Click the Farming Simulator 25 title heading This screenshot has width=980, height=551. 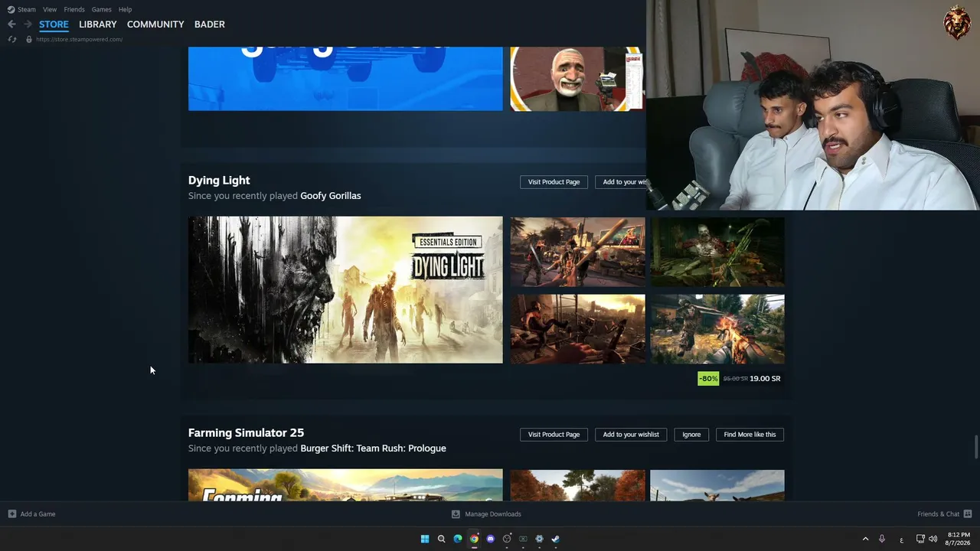pos(246,433)
